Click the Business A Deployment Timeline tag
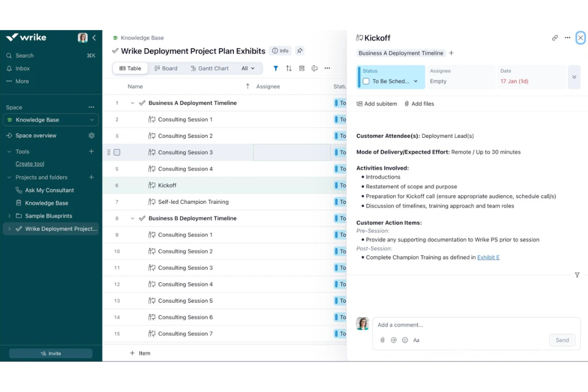Viewport: 588px width, 392px height. [401, 53]
